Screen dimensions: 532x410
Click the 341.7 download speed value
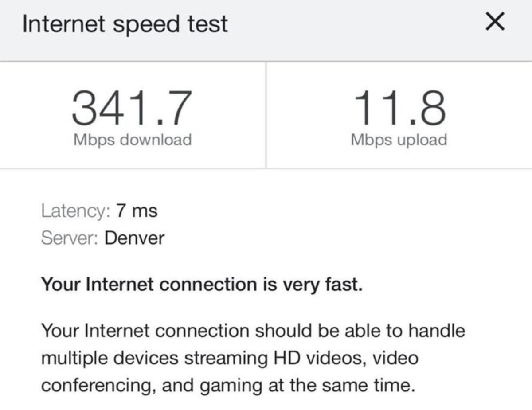(x=132, y=108)
